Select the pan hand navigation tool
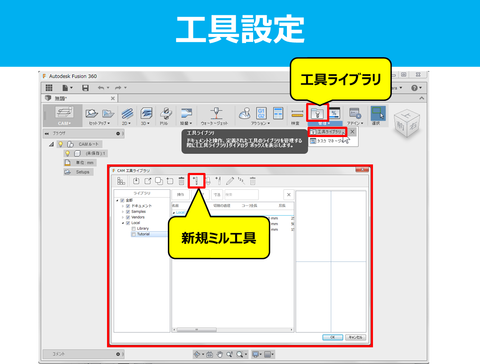 tap(220, 354)
